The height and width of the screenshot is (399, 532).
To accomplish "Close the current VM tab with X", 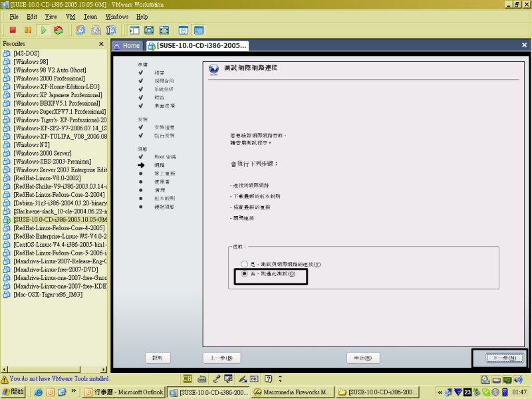I will coord(524,45).
